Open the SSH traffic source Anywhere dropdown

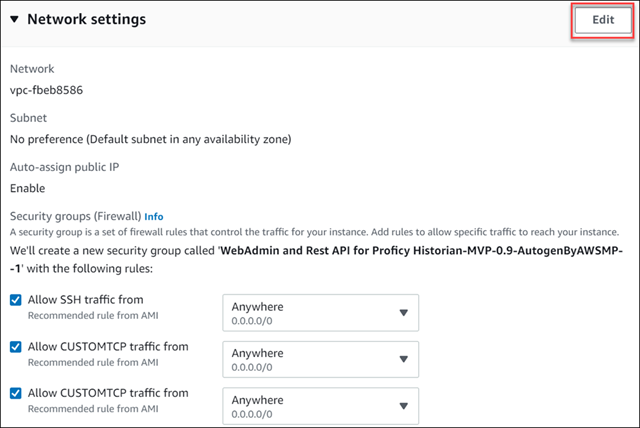pos(320,313)
